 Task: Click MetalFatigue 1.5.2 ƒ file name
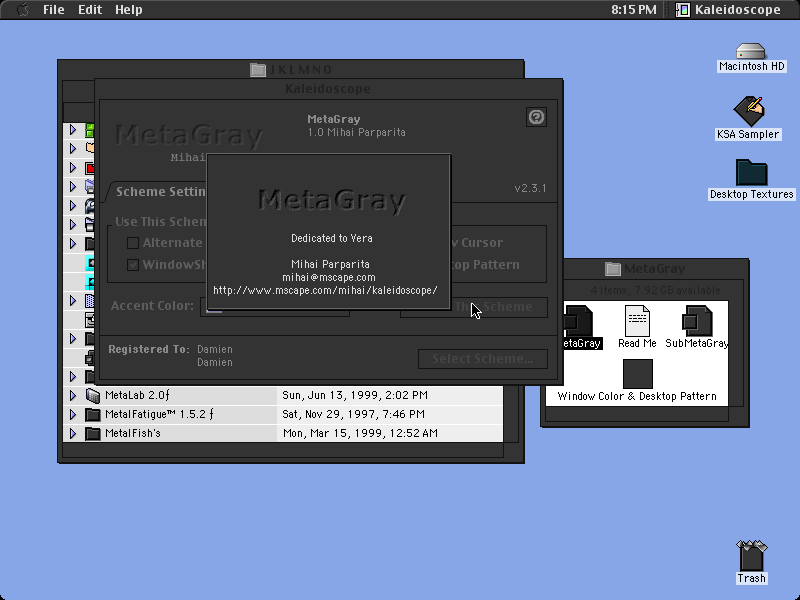(159, 414)
